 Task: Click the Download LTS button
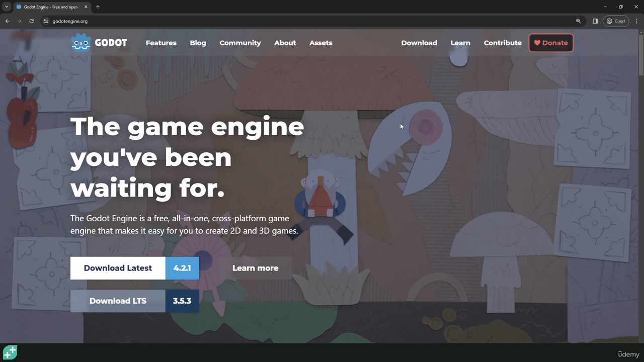point(118,301)
